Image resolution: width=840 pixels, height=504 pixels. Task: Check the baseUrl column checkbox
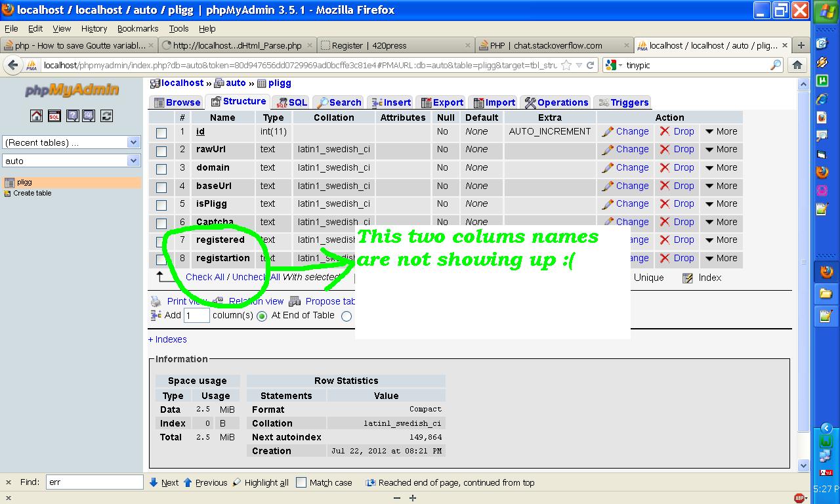161,187
